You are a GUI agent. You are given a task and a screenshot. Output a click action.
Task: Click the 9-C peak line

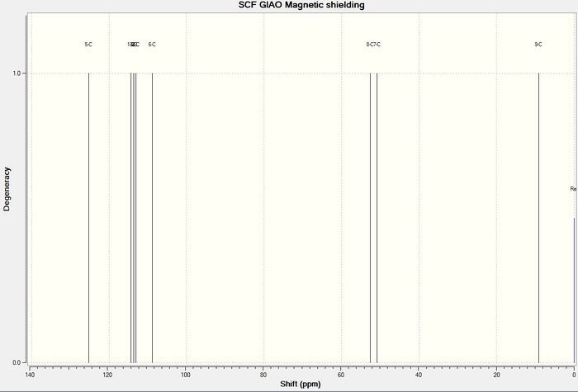point(538,218)
